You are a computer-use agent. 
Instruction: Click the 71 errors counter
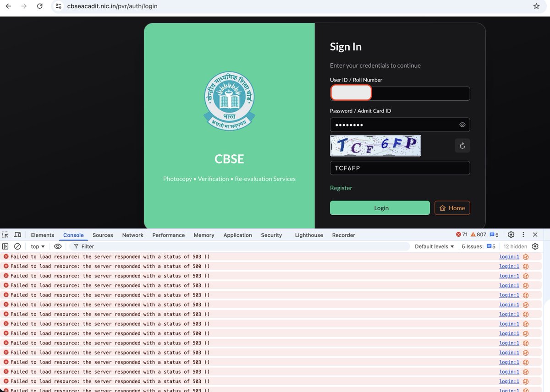pyautogui.click(x=462, y=234)
